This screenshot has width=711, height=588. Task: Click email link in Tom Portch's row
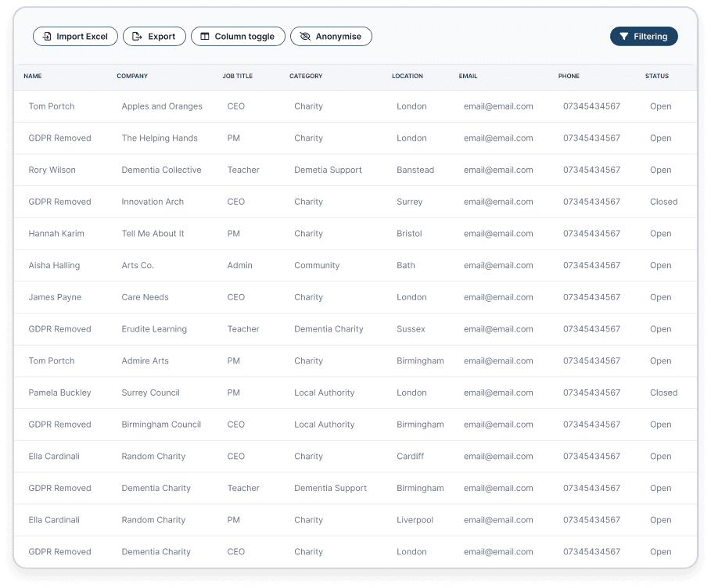coord(498,106)
